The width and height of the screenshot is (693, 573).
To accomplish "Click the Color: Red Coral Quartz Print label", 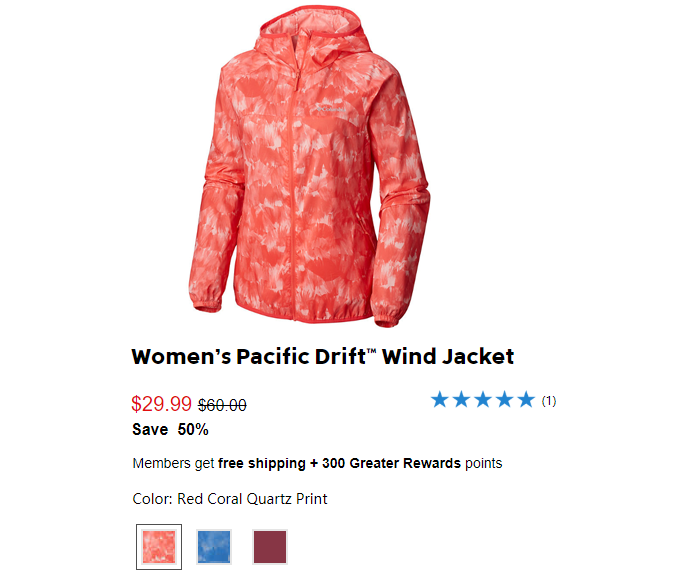I will [230, 499].
